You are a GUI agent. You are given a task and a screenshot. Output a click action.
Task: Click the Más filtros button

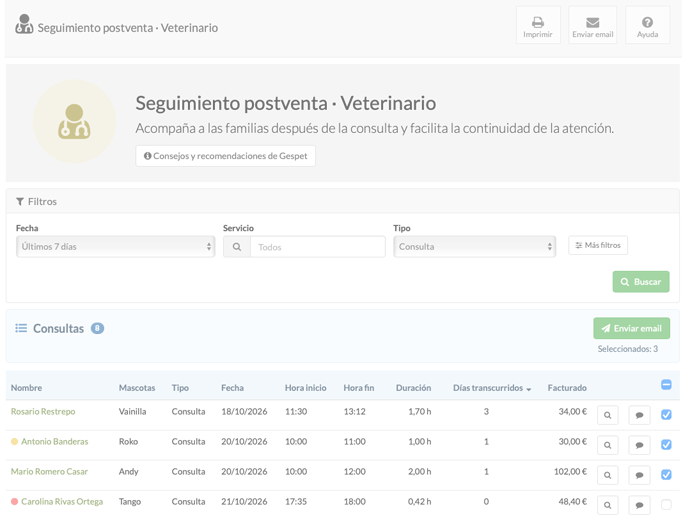pos(598,245)
